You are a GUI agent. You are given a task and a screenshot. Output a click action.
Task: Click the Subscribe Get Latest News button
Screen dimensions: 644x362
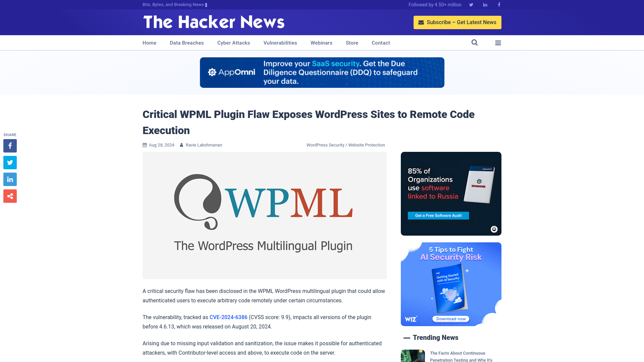pyautogui.click(x=458, y=22)
